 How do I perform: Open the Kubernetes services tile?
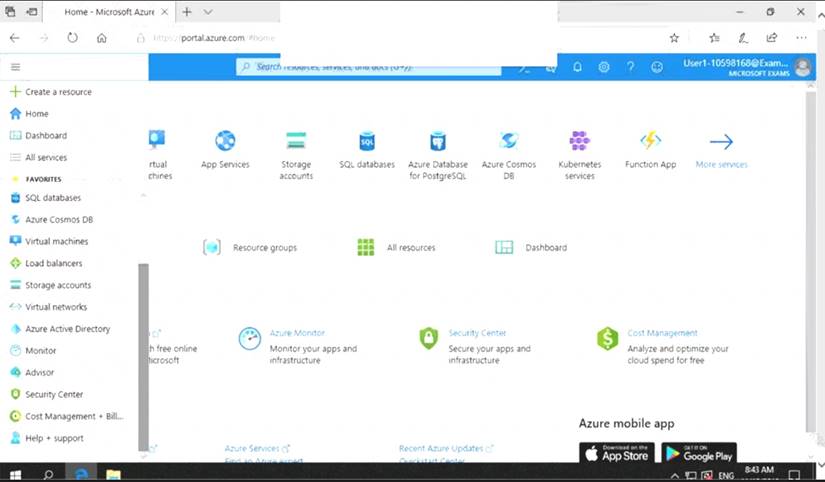(579, 155)
